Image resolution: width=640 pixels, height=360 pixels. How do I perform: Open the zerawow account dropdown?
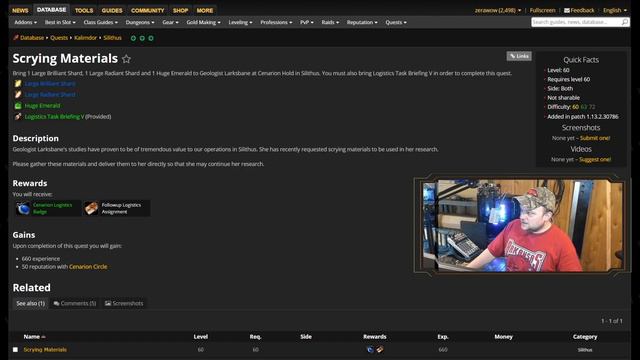point(498,10)
